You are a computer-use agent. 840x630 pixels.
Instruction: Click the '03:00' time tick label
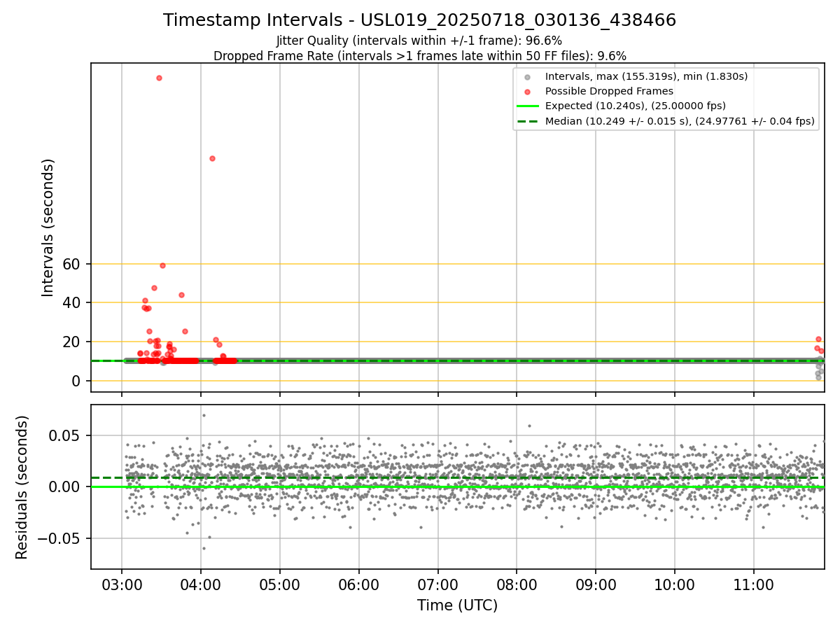point(122,584)
